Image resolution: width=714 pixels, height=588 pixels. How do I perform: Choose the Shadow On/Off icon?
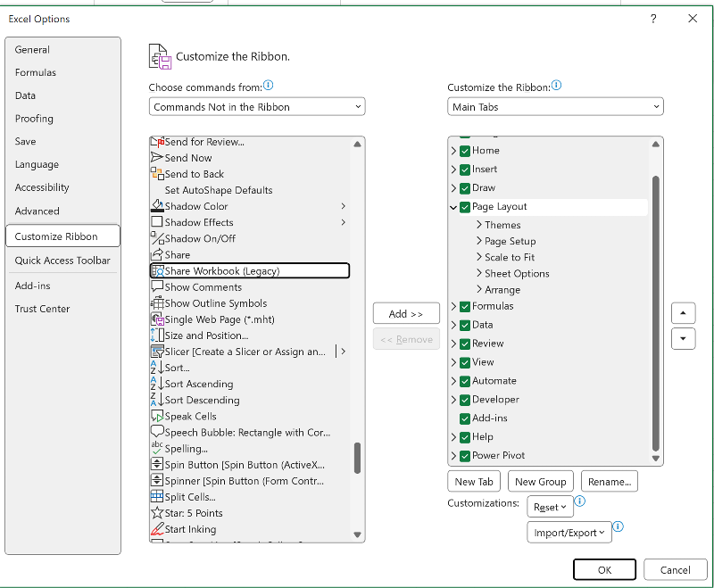(157, 238)
